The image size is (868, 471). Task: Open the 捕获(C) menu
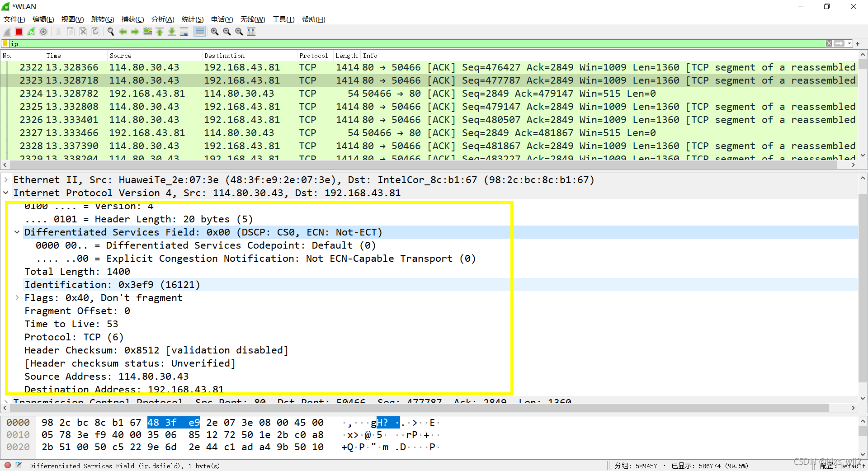(x=133, y=19)
